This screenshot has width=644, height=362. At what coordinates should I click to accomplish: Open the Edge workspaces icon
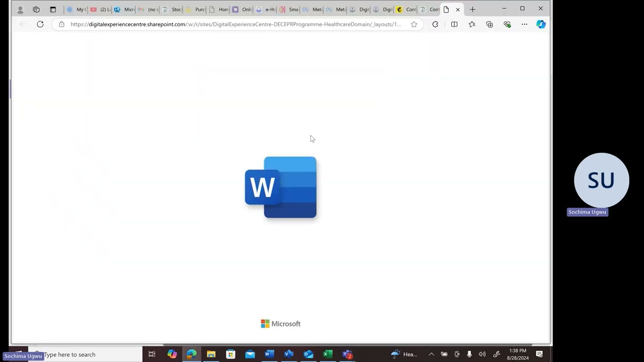[36, 10]
